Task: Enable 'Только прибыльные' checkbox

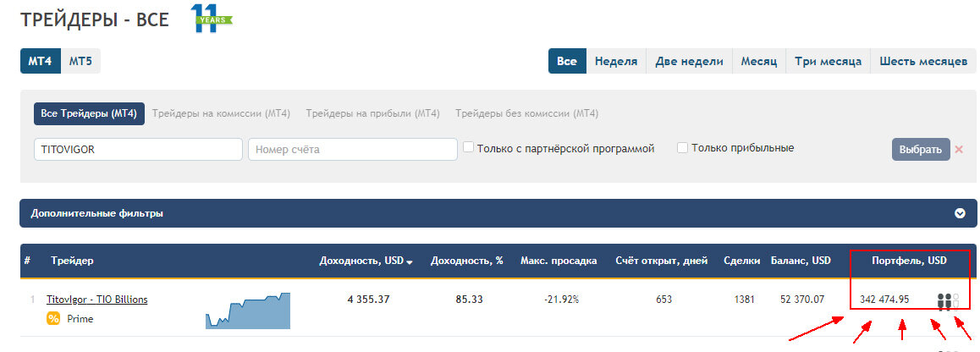Action: tap(682, 148)
